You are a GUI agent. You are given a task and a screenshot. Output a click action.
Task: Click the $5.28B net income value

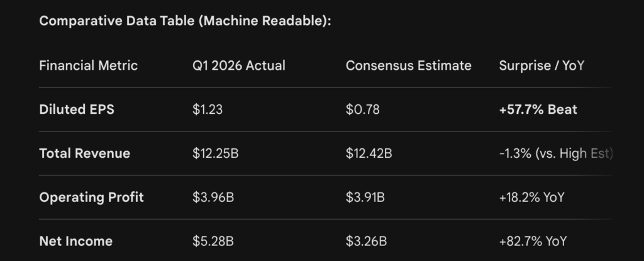click(213, 242)
